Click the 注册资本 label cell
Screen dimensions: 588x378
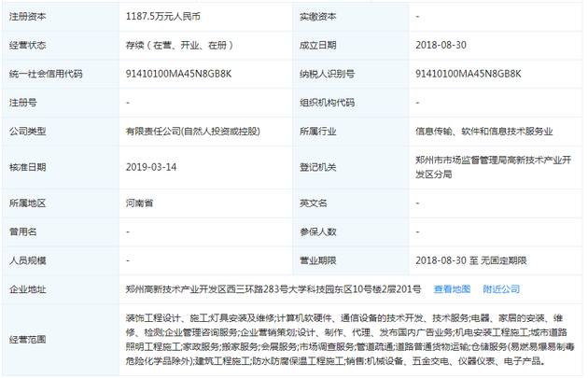point(27,16)
